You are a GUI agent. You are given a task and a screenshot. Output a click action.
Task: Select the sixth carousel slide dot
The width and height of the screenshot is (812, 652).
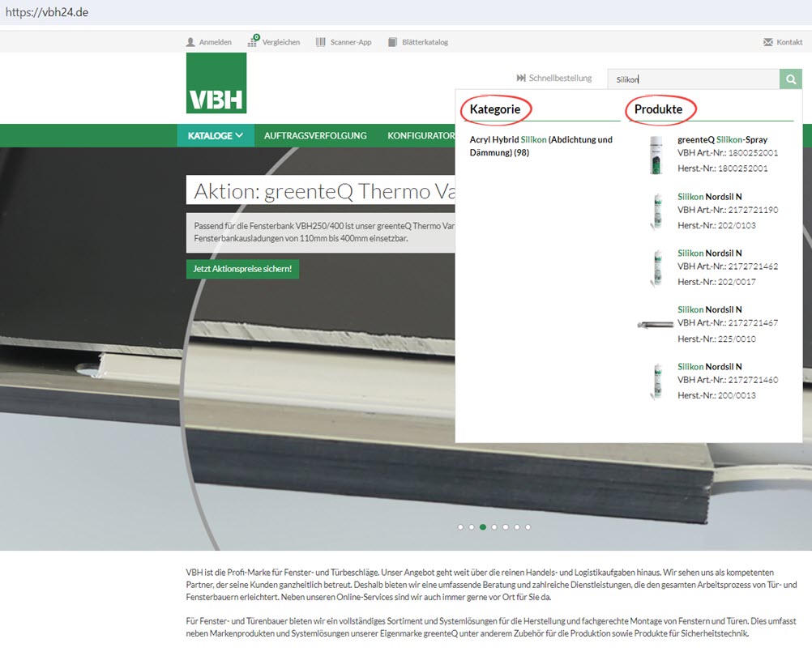(x=517, y=526)
